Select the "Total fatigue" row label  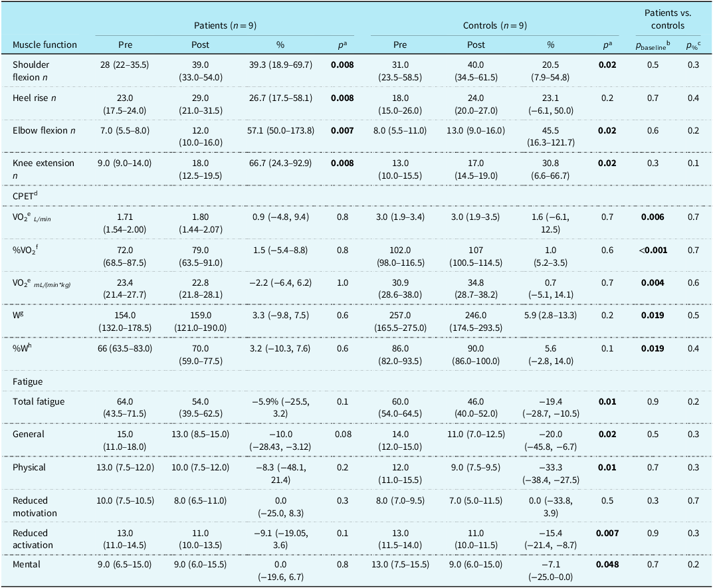click(x=38, y=402)
